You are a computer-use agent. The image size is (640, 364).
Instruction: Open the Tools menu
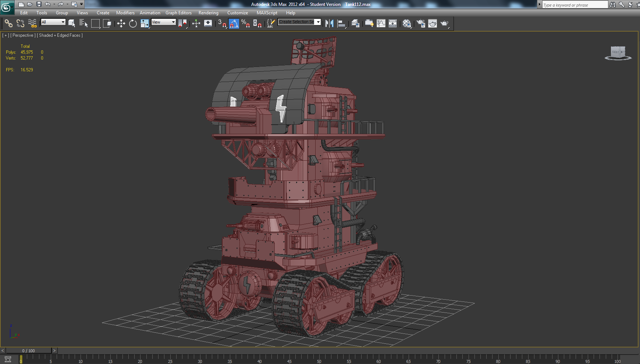[x=42, y=13]
